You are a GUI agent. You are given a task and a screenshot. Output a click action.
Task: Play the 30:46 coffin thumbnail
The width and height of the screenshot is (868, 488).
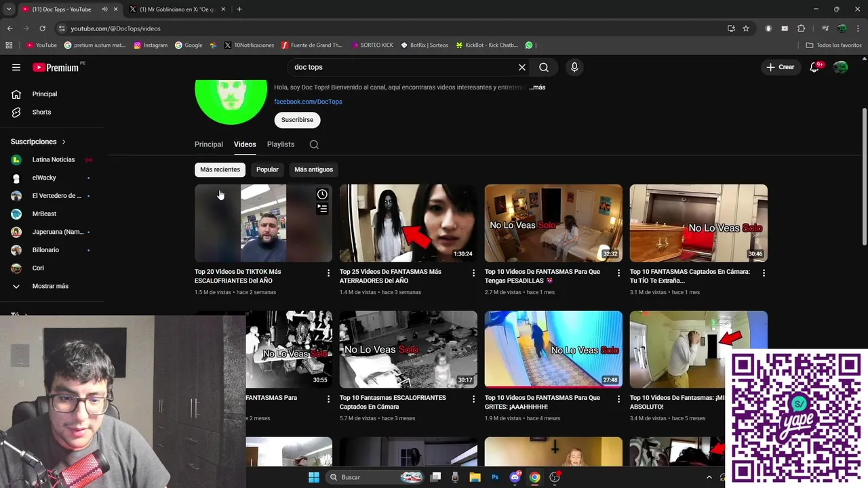coord(698,223)
